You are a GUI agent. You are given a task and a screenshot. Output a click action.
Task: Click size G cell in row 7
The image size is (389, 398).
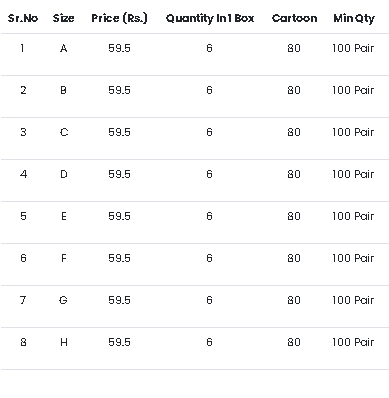[x=63, y=300]
